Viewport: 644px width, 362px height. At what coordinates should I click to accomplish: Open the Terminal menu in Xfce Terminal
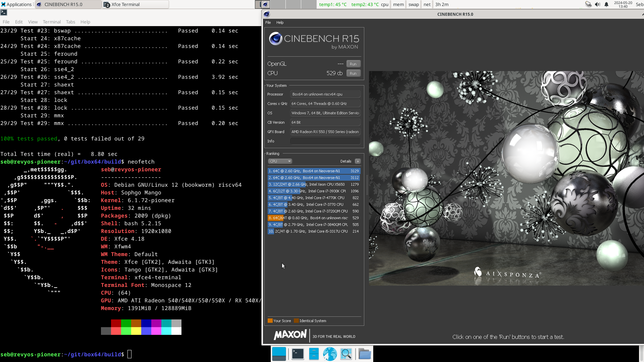point(52,22)
